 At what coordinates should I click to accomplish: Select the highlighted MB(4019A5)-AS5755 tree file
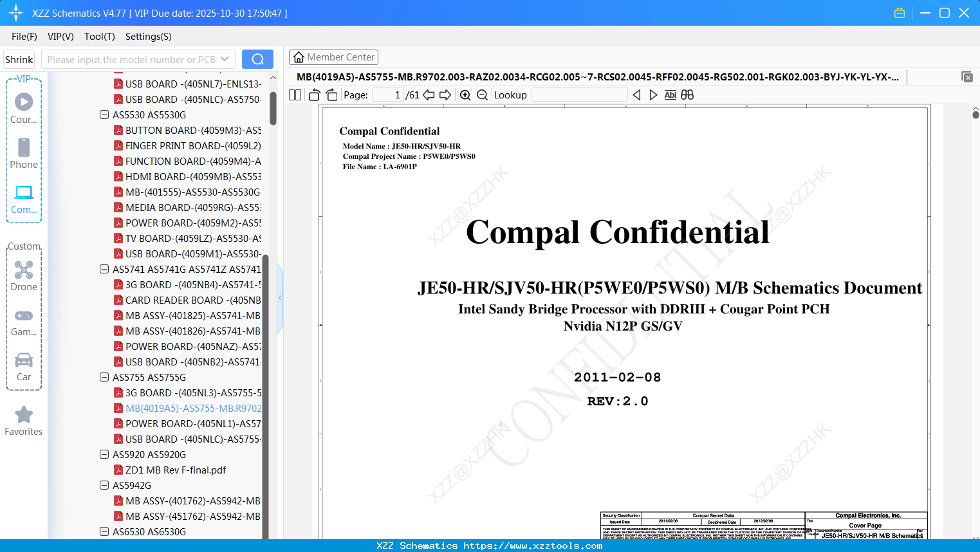pos(193,408)
